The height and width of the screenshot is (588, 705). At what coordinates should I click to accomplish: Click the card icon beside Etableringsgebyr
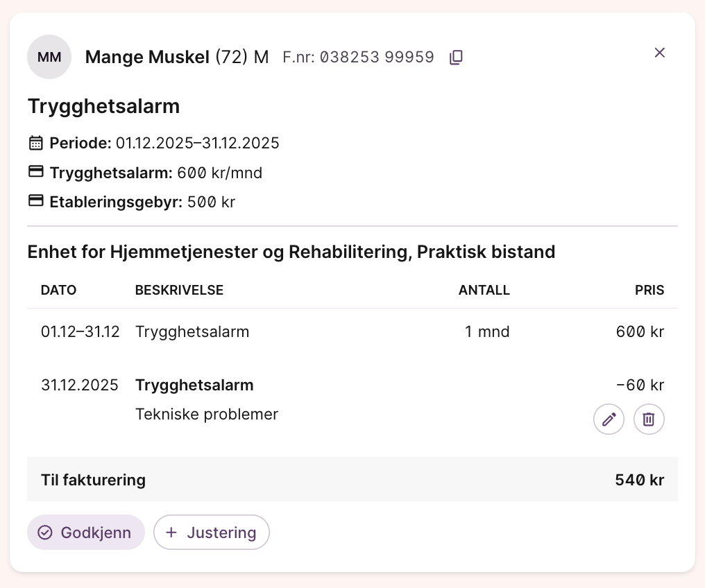click(35, 201)
